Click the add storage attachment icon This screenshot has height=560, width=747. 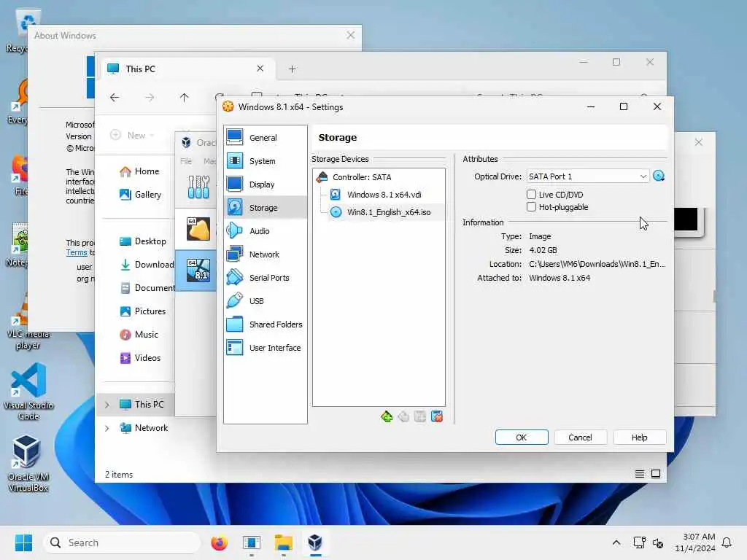coord(420,416)
